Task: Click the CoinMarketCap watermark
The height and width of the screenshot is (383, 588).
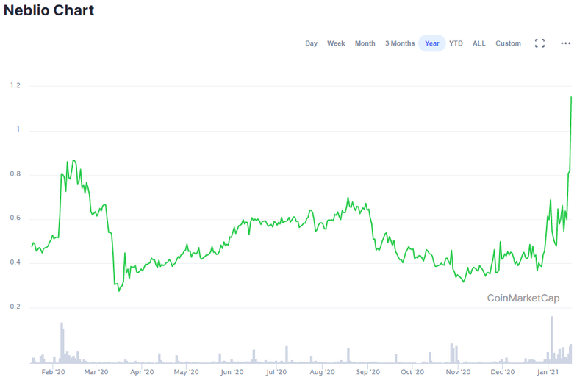Action: [x=523, y=298]
